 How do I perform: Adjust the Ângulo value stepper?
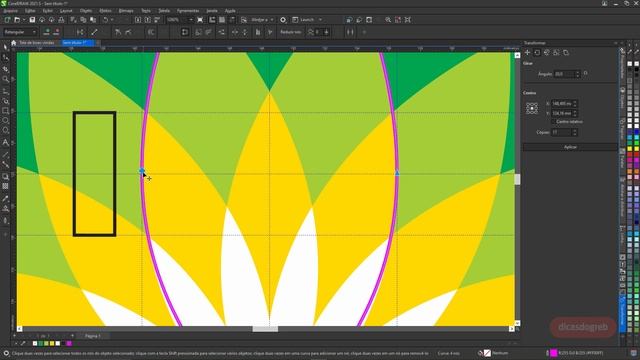577,74
